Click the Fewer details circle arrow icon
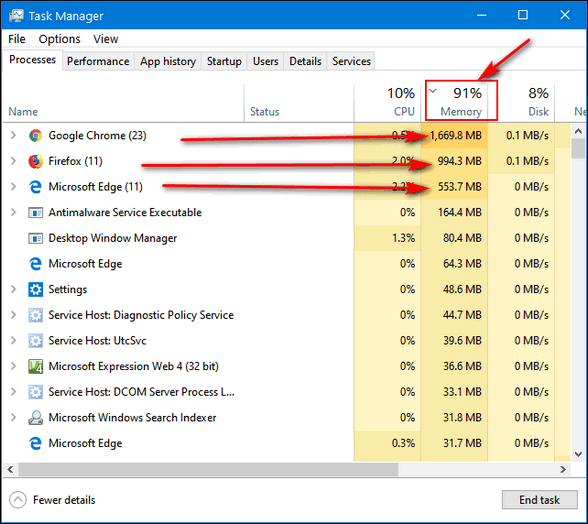Screen dimensions: 588x524 [18, 500]
